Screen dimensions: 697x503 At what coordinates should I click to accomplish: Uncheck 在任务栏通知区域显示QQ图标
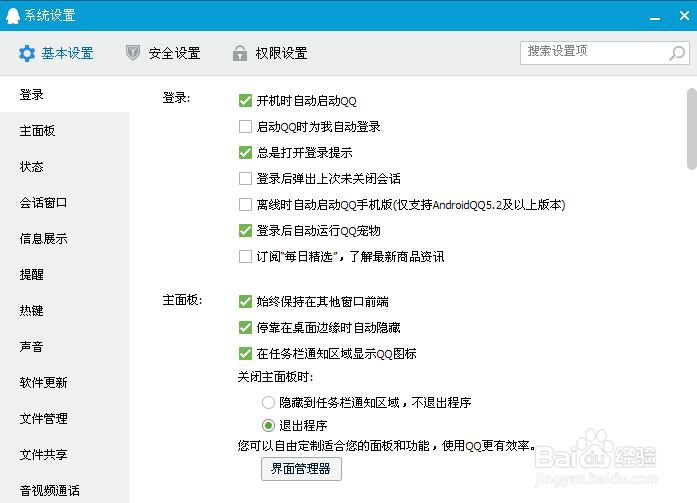(245, 354)
